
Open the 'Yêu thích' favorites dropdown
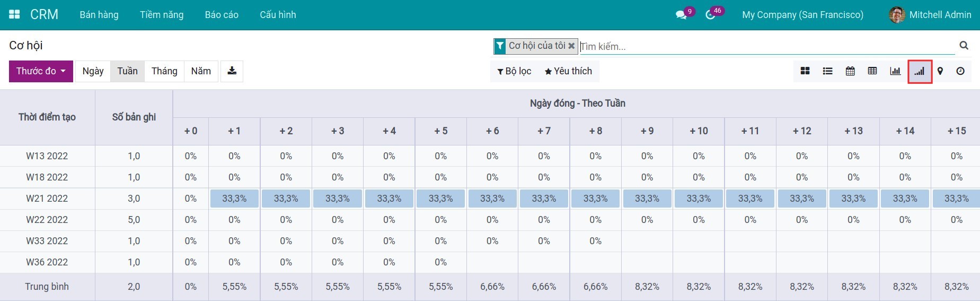(568, 71)
